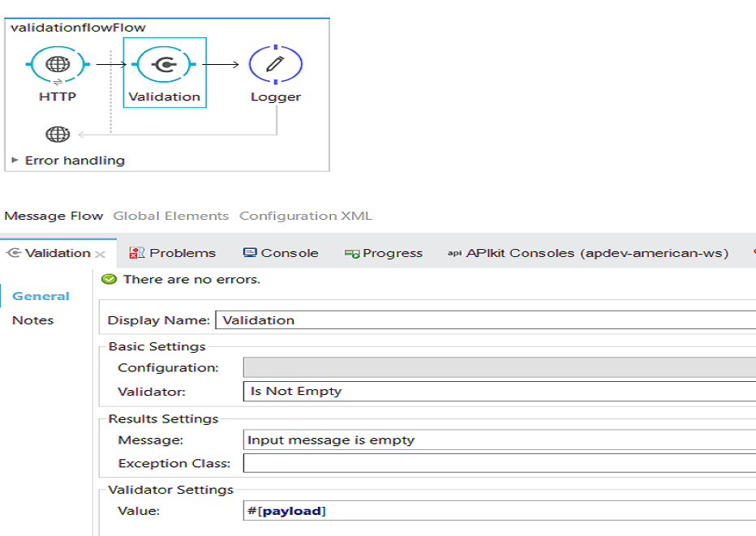Switch to Message Flow view
756x536 pixels.
pos(54,216)
